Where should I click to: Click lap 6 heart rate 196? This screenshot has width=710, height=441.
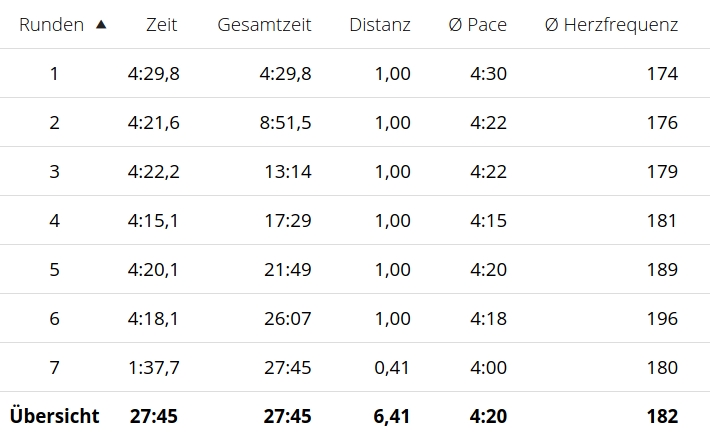pos(662,319)
